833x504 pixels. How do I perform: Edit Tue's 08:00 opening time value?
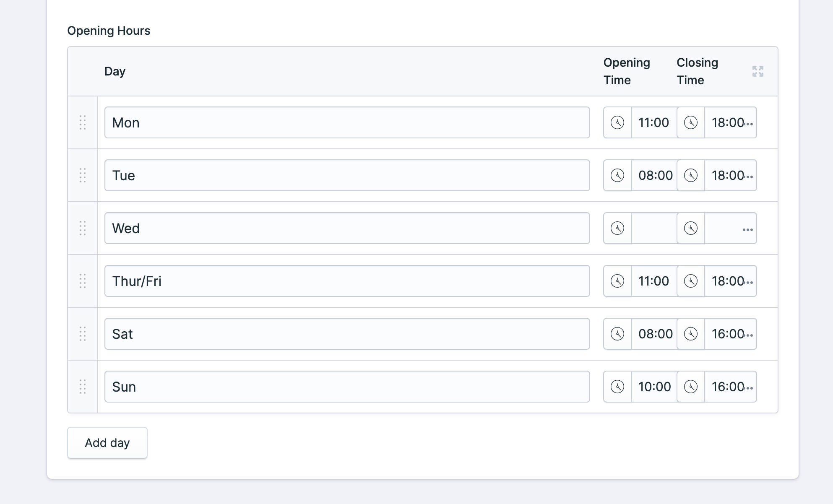(654, 175)
